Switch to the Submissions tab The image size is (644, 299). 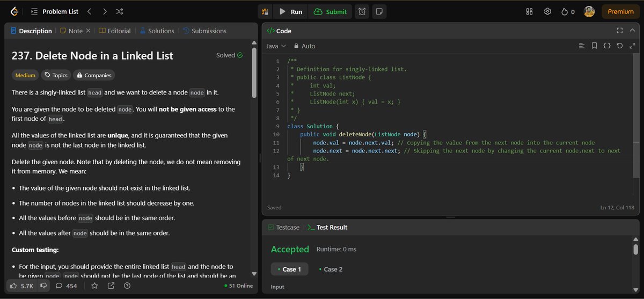point(204,31)
